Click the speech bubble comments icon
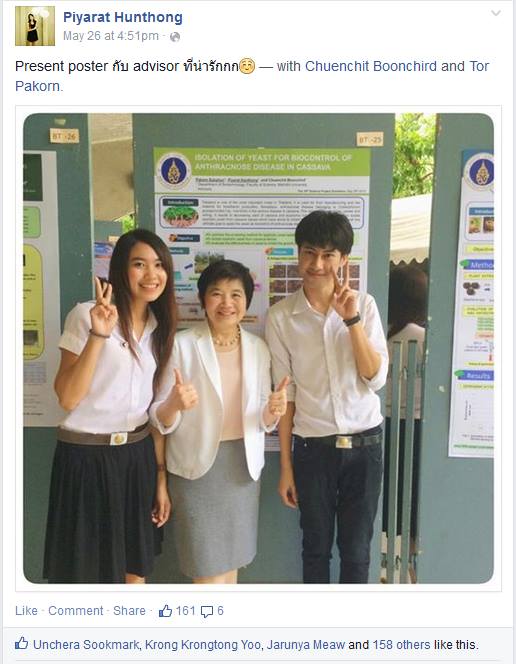Image resolution: width=516 pixels, height=664 pixels. tap(207, 611)
